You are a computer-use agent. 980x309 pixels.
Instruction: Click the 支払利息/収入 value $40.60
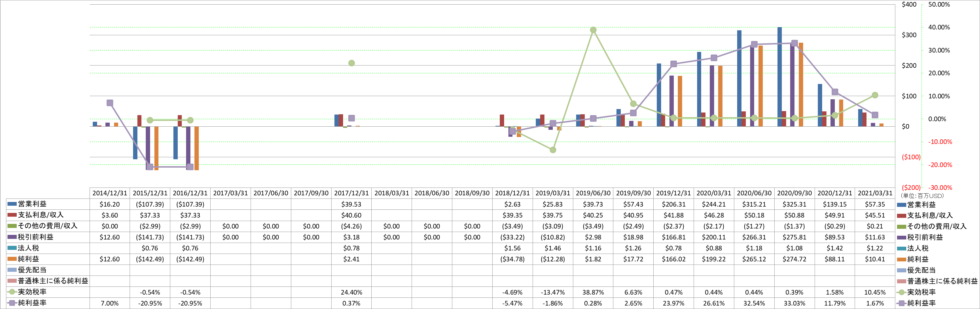click(x=351, y=215)
